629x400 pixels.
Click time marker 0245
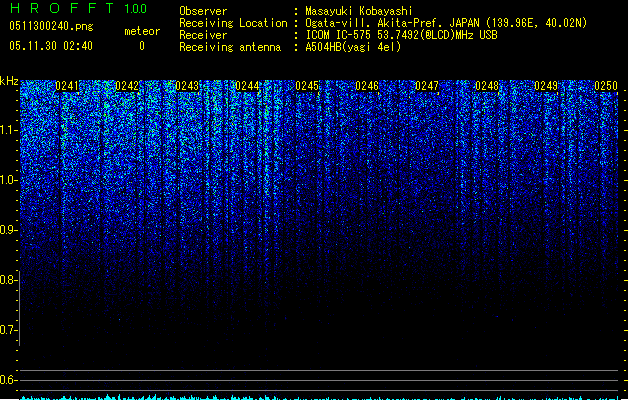[x=307, y=86]
